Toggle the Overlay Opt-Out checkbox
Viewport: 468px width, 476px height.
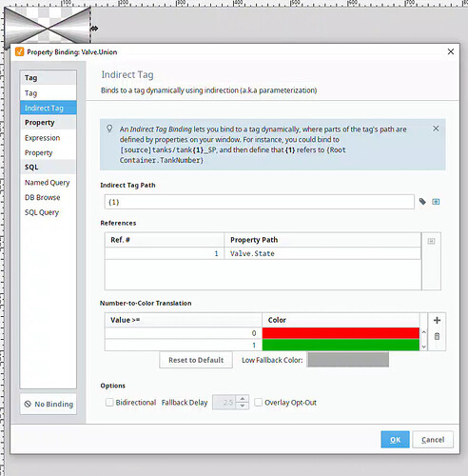pyautogui.click(x=259, y=403)
